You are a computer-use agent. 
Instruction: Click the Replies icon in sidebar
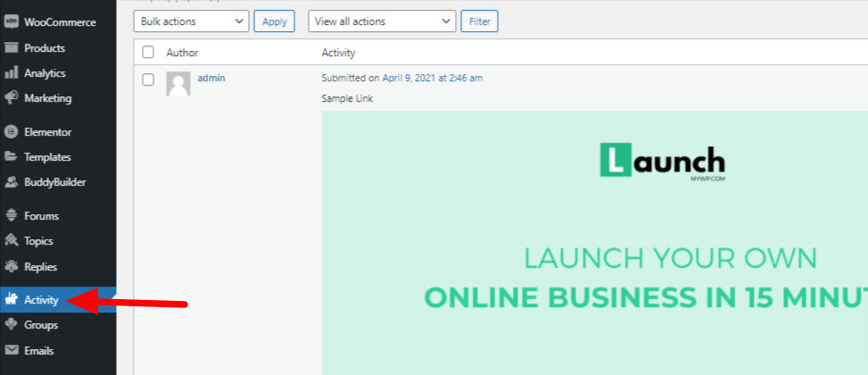[11, 266]
